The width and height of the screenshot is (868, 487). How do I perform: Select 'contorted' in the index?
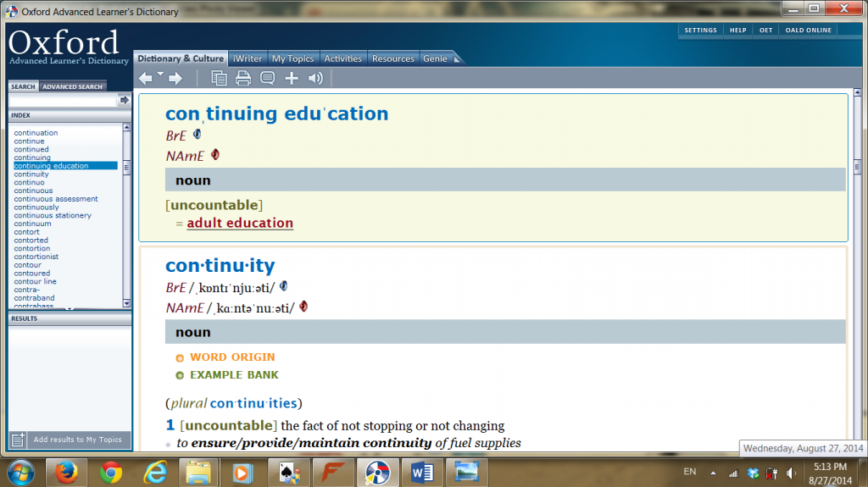pyautogui.click(x=31, y=241)
